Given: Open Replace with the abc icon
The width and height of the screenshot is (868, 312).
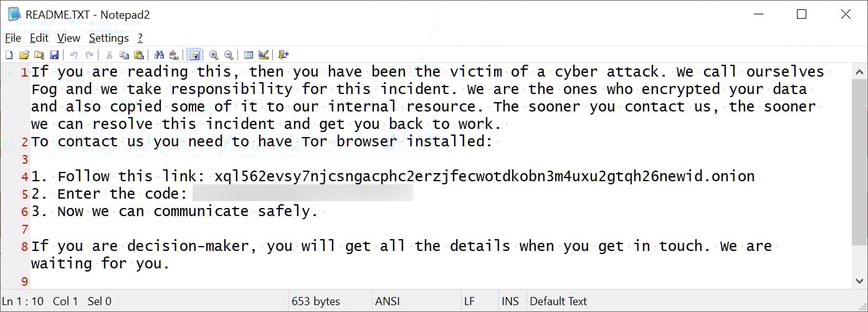Looking at the screenshot, I should pyautogui.click(x=174, y=55).
